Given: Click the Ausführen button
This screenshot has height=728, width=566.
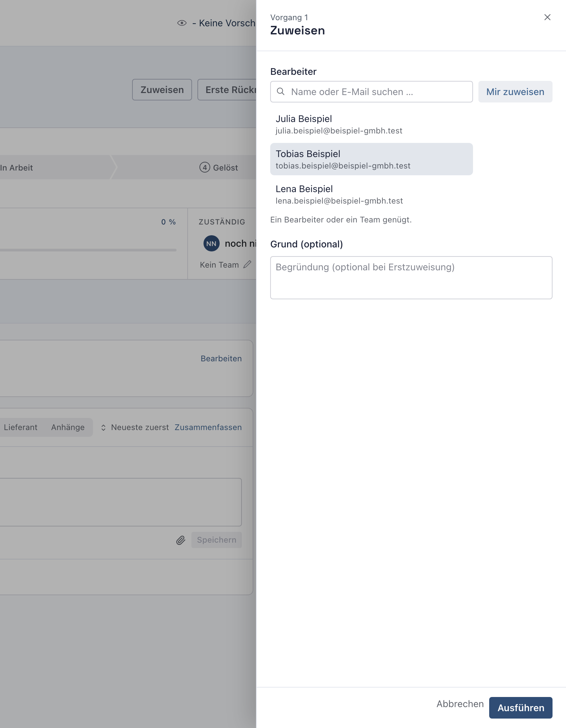Looking at the screenshot, I should (521, 708).
